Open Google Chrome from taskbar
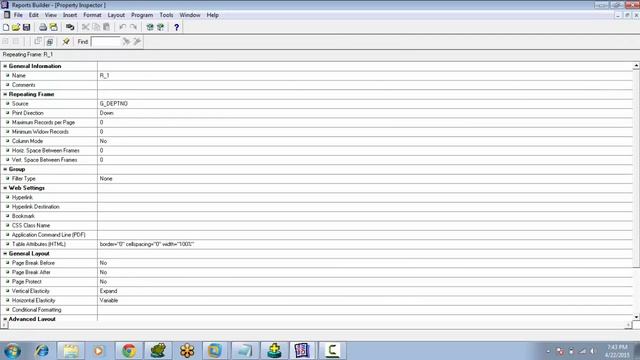Image resolution: width=640 pixels, height=360 pixels. (x=129, y=351)
